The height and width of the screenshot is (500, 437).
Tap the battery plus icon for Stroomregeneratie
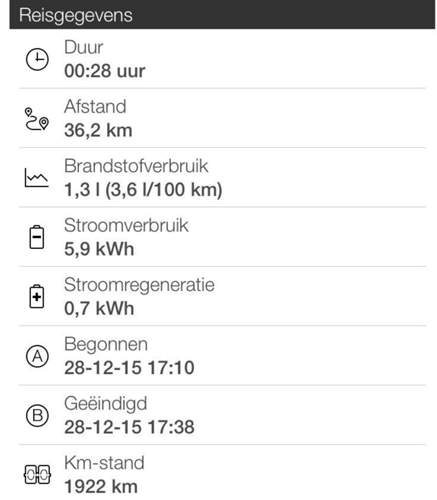coord(37,296)
